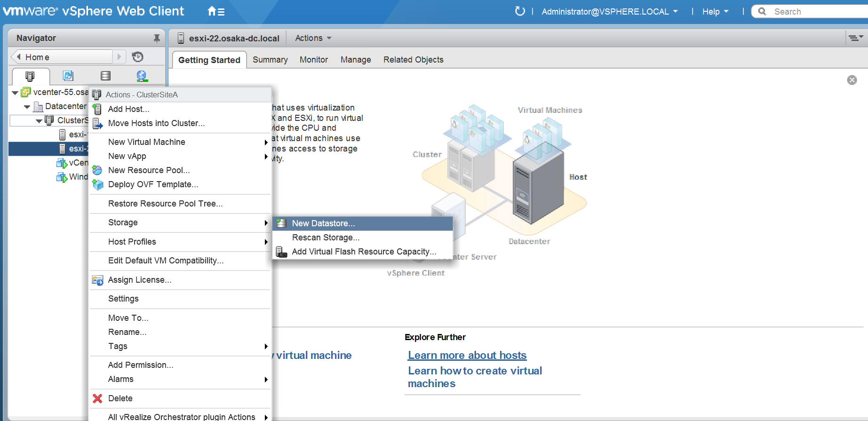Switch to Hosts and Clusters view icon
868x421 pixels.
30,76
